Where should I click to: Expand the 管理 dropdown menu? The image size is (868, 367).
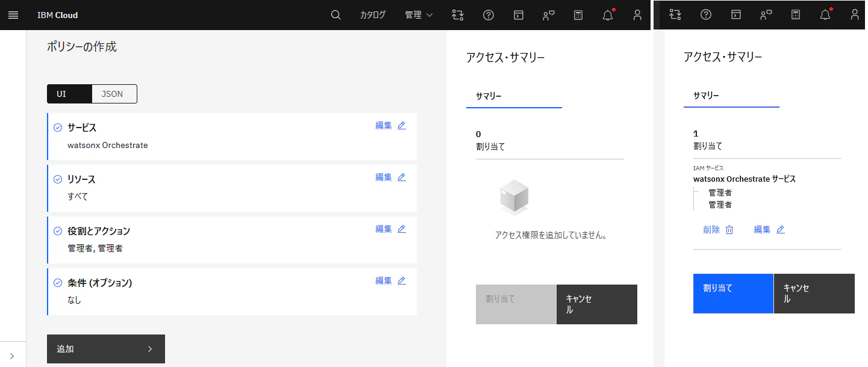[419, 15]
